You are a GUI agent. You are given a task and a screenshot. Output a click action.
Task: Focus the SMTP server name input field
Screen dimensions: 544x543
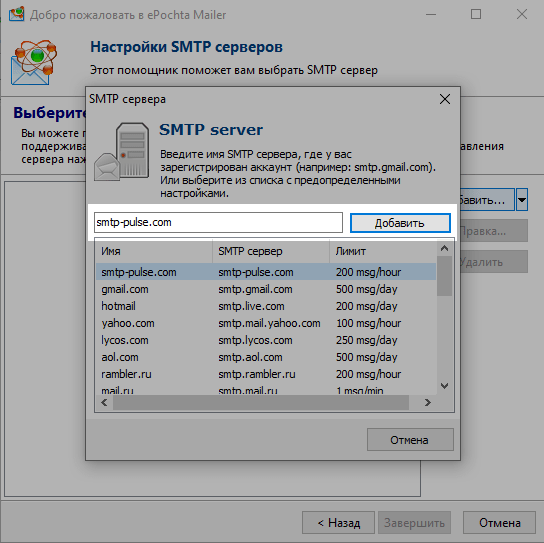click(x=218, y=222)
